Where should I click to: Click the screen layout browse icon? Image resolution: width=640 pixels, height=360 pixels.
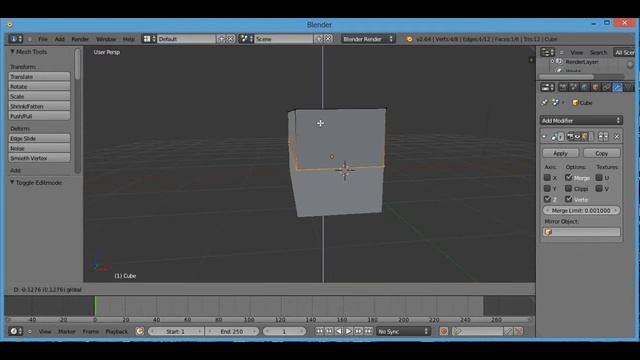149,39
